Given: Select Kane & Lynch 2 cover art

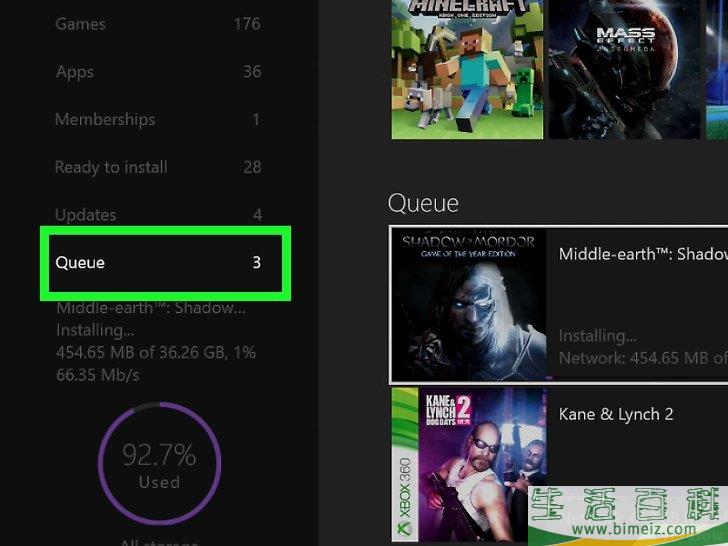Looking at the screenshot, I should (469, 464).
